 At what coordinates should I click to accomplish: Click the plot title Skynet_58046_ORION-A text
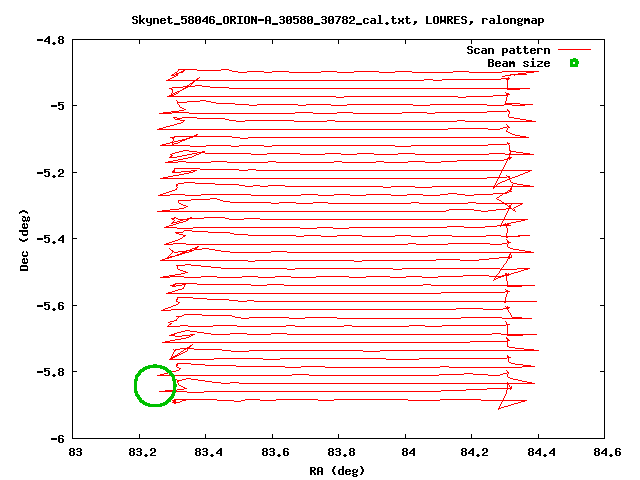(338, 20)
